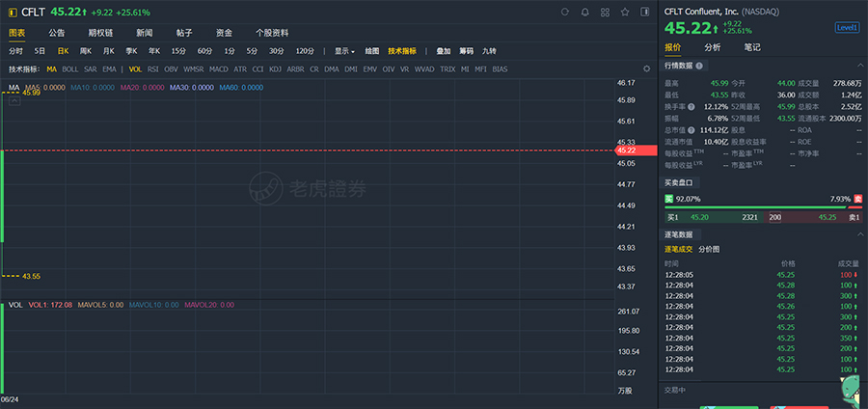
Task: Toggle the VOL sub-indicator
Action: [135, 69]
